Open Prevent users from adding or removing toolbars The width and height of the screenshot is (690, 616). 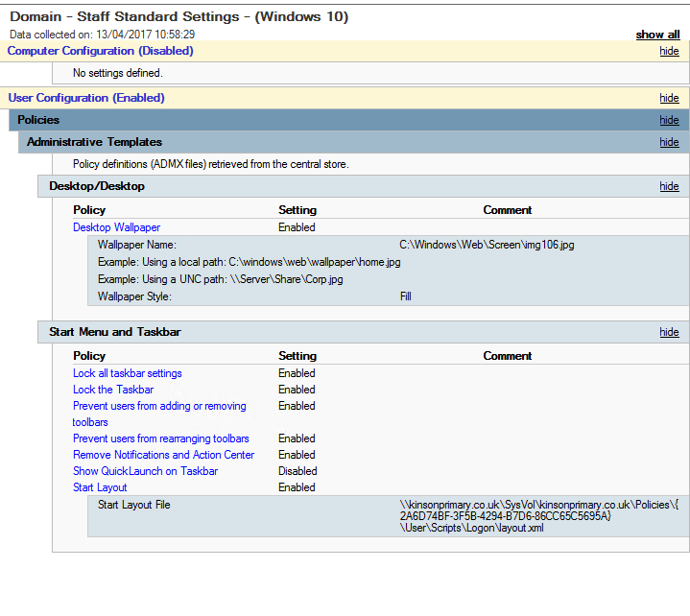159,415
